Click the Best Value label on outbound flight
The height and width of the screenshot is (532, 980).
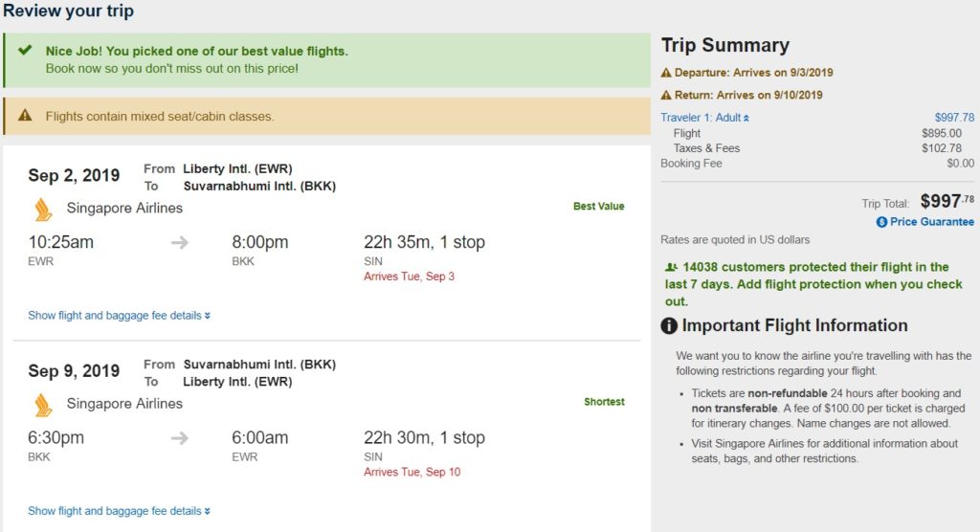598,207
